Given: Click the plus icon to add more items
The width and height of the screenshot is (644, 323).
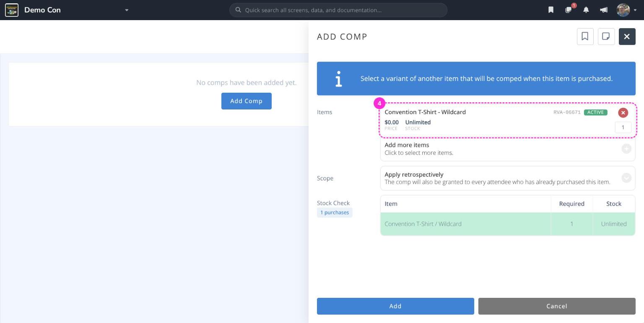Looking at the screenshot, I should click(626, 148).
